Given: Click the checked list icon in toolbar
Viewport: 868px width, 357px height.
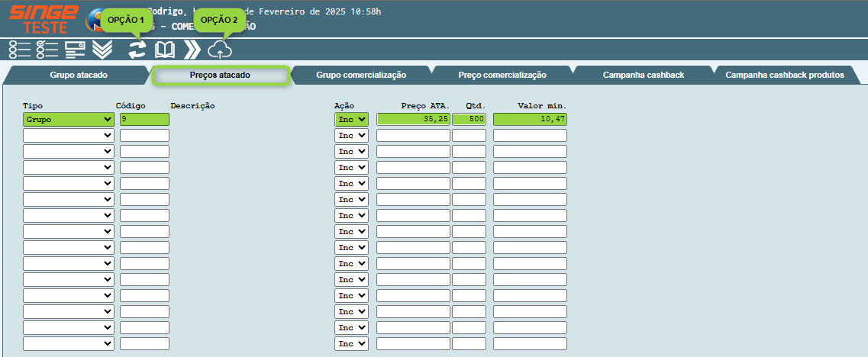Looking at the screenshot, I should 47,50.
